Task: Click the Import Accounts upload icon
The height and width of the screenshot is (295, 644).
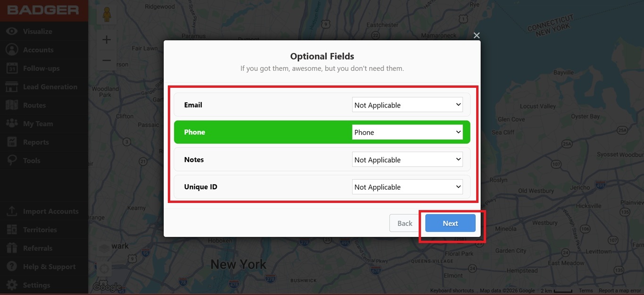Action: coord(12,211)
